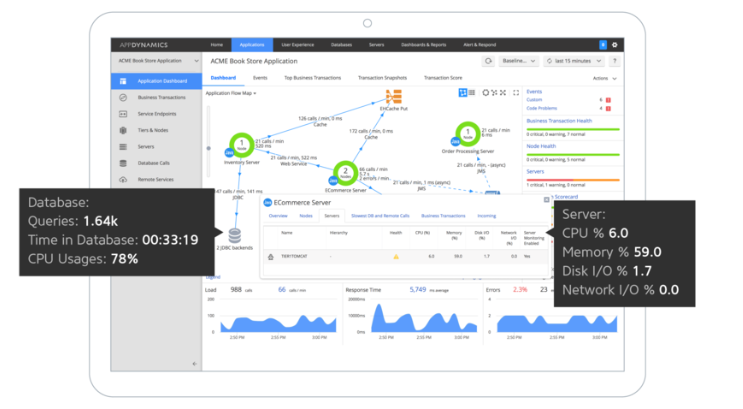Viewport: 743px width, 409px height.
Task: Switch to the Events tab
Action: [260, 78]
